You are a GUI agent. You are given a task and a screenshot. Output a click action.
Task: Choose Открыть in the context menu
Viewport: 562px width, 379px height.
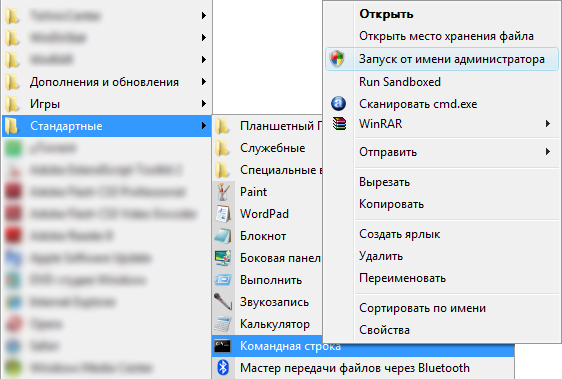(x=386, y=14)
